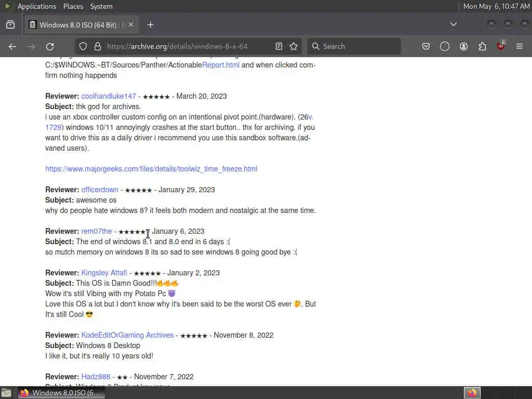532x399 pixels.
Task: Click the clock showing Mon May 6
Action: (496, 6)
